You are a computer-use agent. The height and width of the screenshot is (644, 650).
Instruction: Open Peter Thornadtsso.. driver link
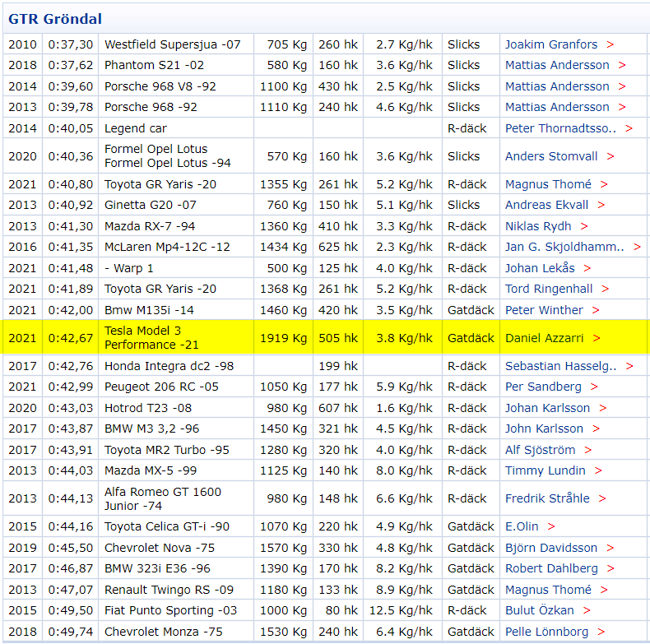point(560,128)
